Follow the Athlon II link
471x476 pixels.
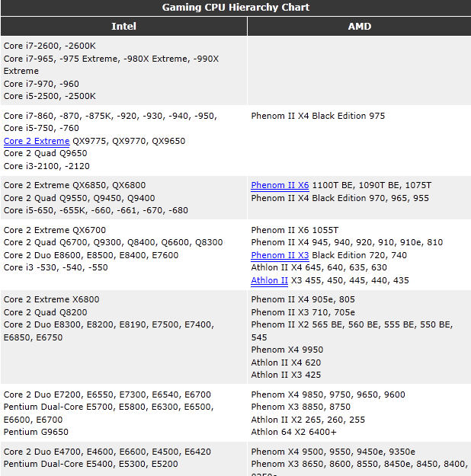(x=269, y=280)
